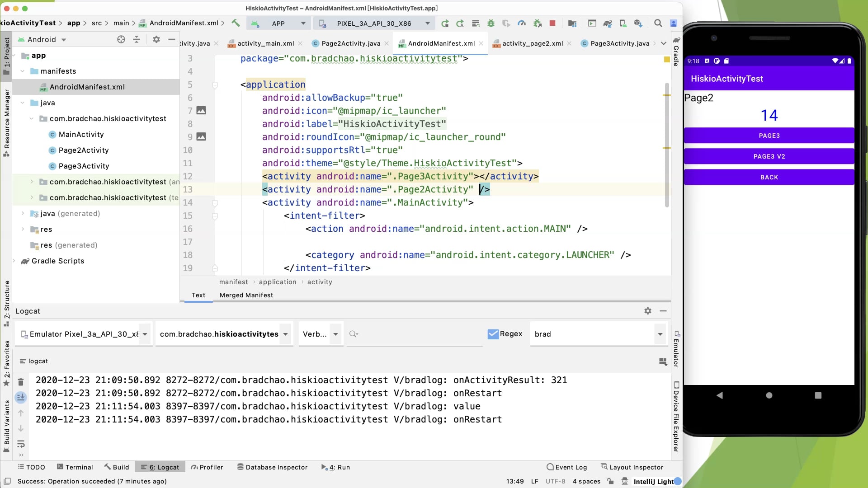This screenshot has height=488, width=868.
Task: Click the Search Everywhere magnifier icon
Action: [658, 23]
